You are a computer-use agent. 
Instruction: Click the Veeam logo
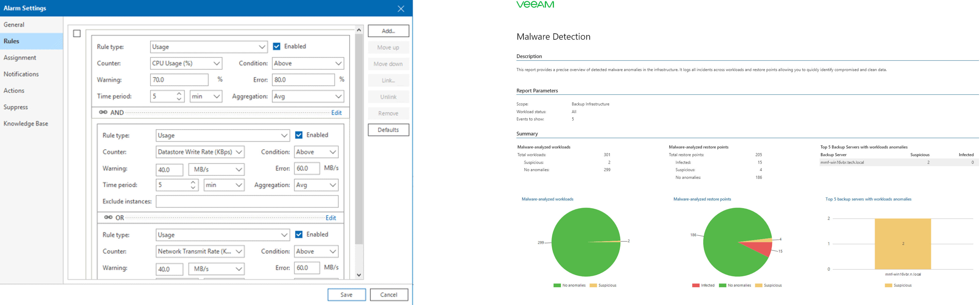(x=535, y=5)
